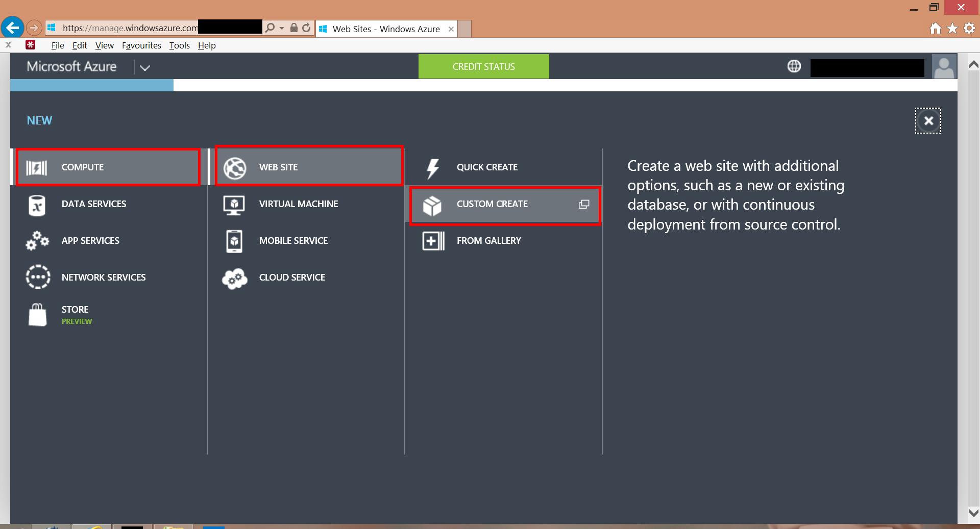Screen dimensions: 980x529
Task: Refresh the page with reload icon
Action: click(x=306, y=28)
